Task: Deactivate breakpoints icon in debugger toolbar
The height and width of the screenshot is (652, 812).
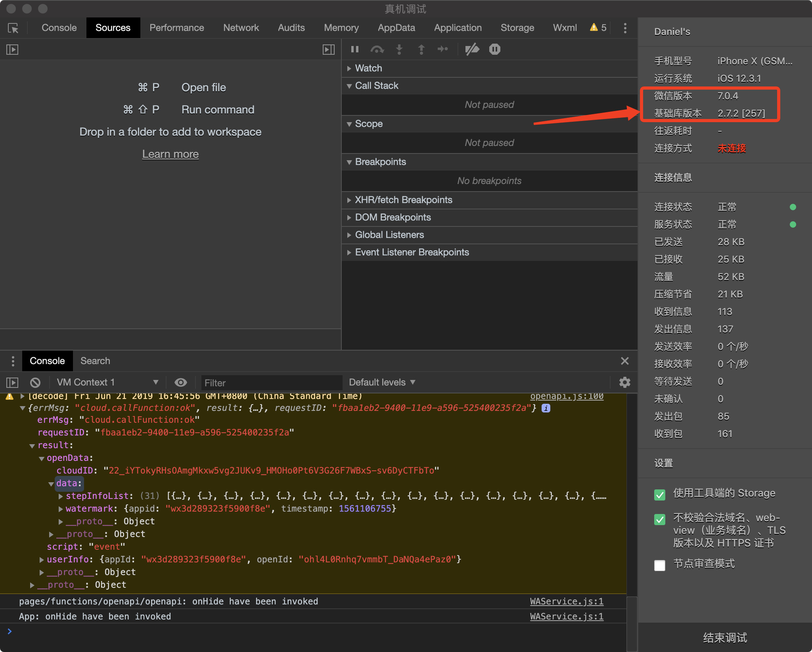Action: [x=472, y=49]
